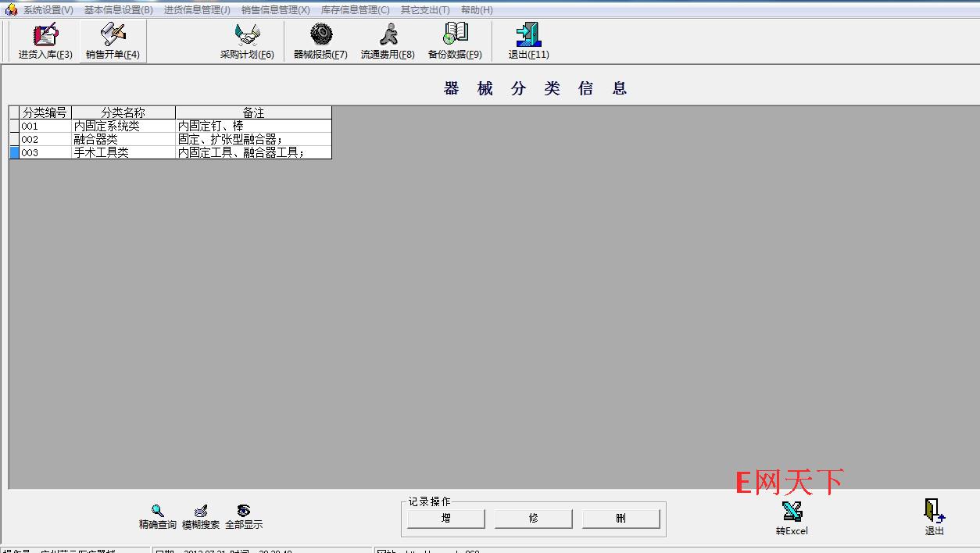Click the 分类名称 column header
This screenshot has height=553, width=980.
123,112
